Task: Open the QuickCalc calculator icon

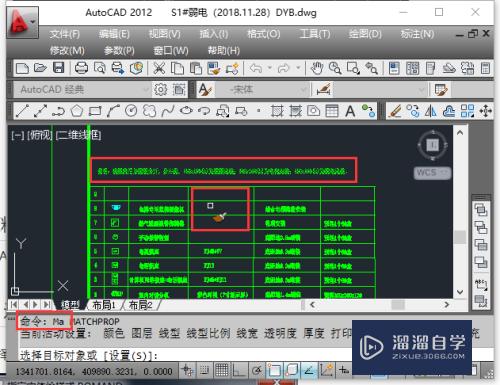Action: pyautogui.click(x=485, y=68)
